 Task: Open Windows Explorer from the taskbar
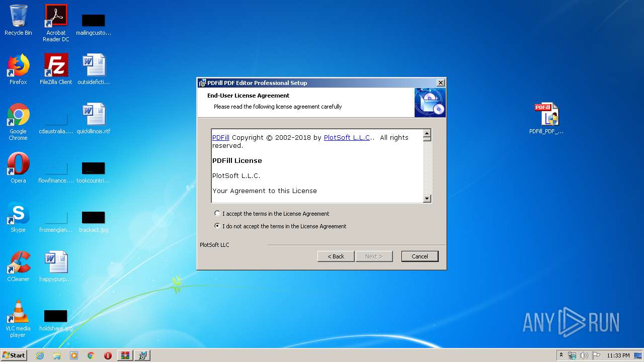coord(57,355)
